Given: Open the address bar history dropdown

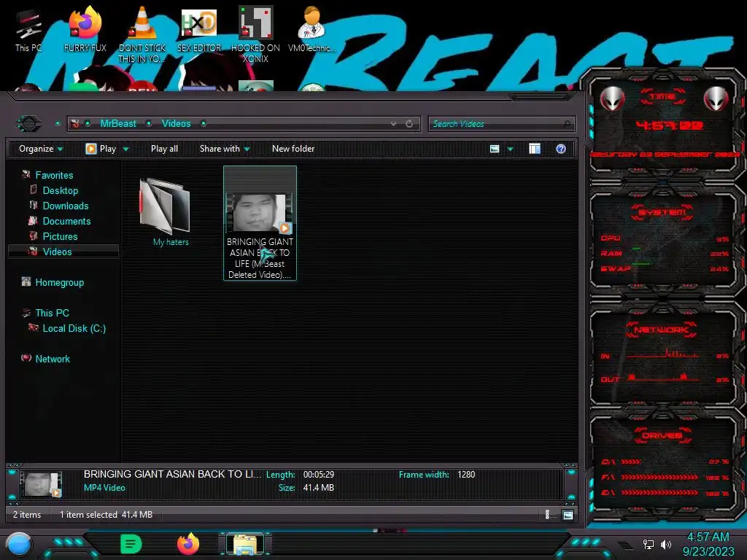Looking at the screenshot, I should (x=393, y=124).
